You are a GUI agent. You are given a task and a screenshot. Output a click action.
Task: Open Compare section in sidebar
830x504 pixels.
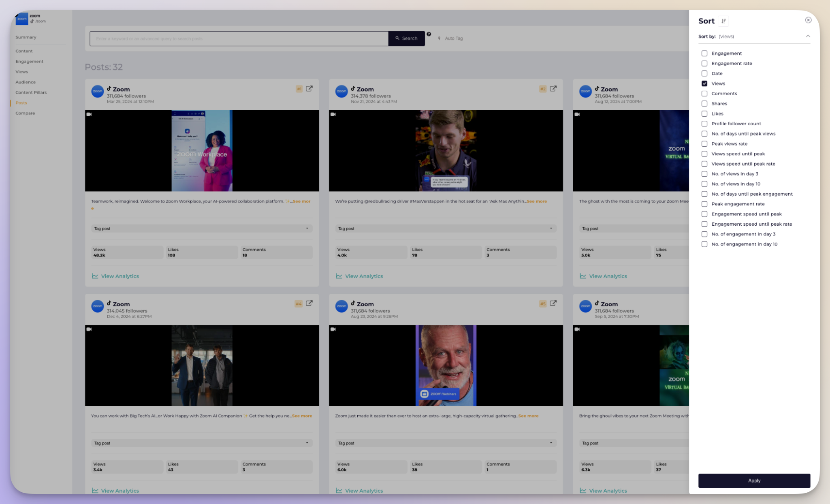click(25, 113)
